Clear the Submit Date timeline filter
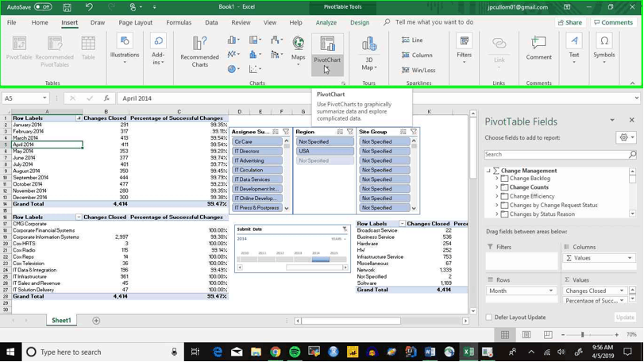This screenshot has width=644, height=362. tap(345, 229)
